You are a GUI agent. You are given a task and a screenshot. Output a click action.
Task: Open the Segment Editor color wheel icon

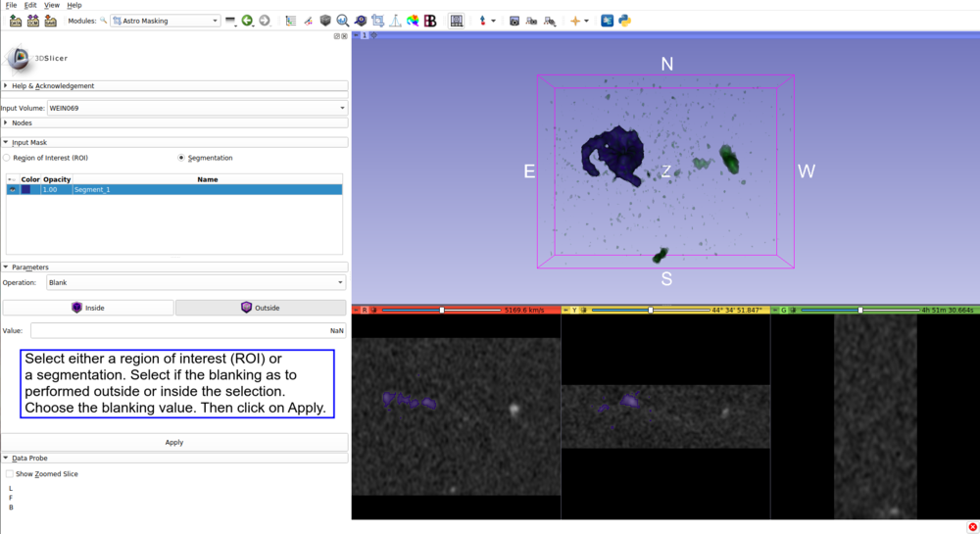[413, 21]
